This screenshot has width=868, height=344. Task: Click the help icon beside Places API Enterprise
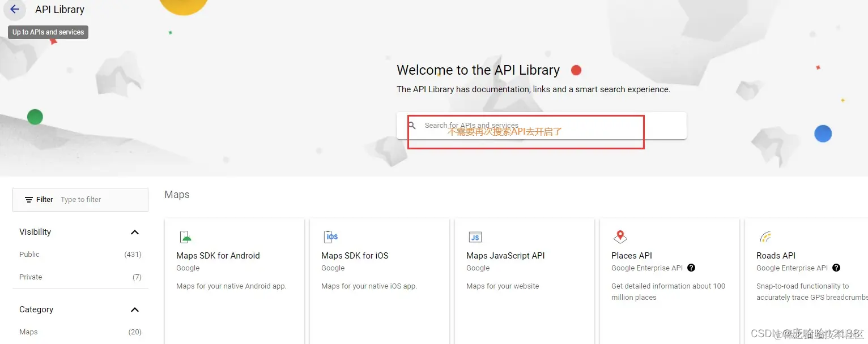[x=691, y=268]
